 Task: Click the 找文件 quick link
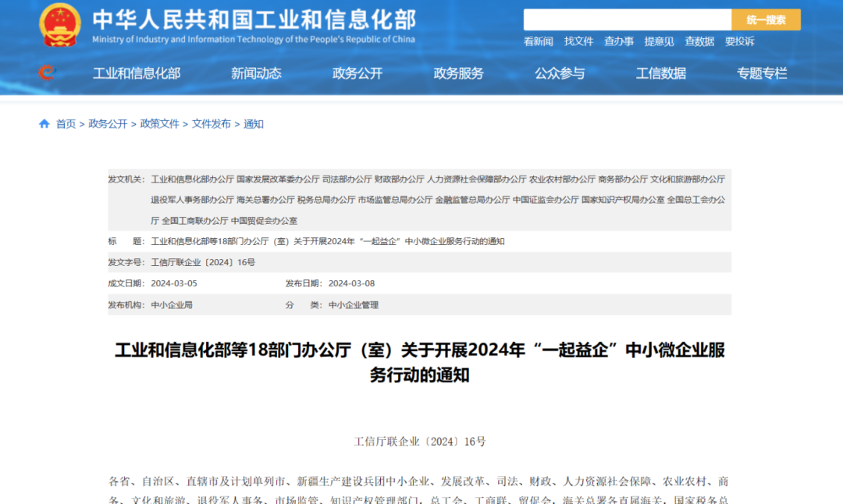(x=578, y=41)
